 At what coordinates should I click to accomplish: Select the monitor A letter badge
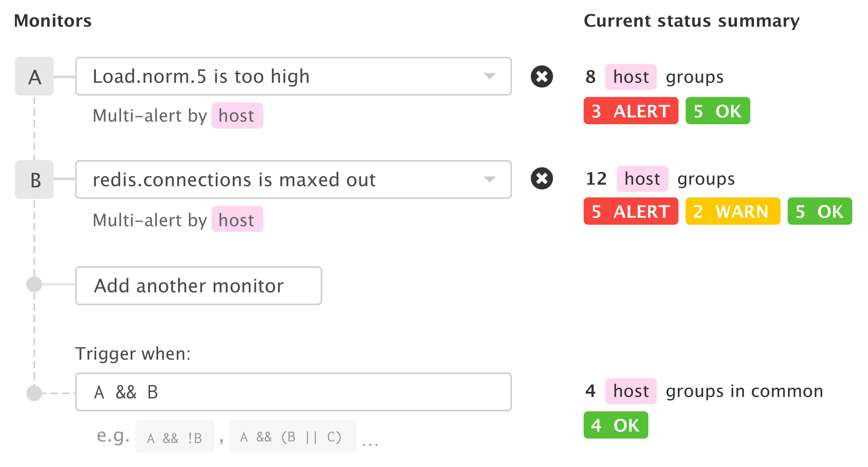(34, 76)
